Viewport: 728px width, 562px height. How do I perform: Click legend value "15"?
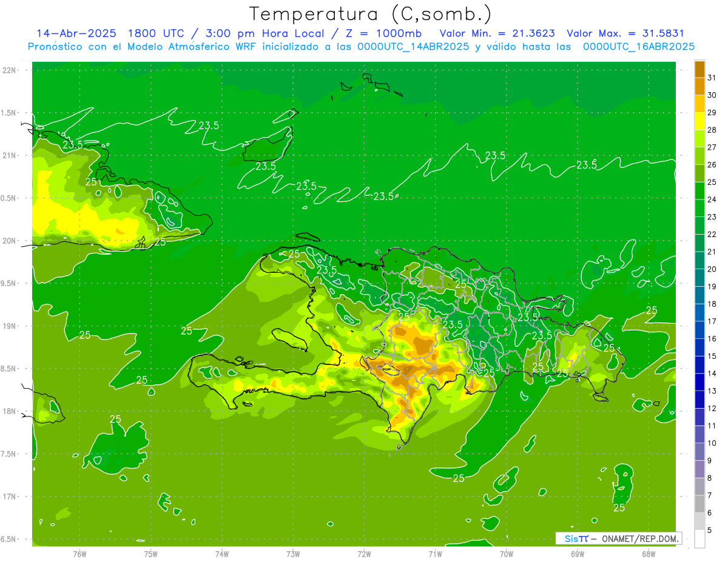712,356
